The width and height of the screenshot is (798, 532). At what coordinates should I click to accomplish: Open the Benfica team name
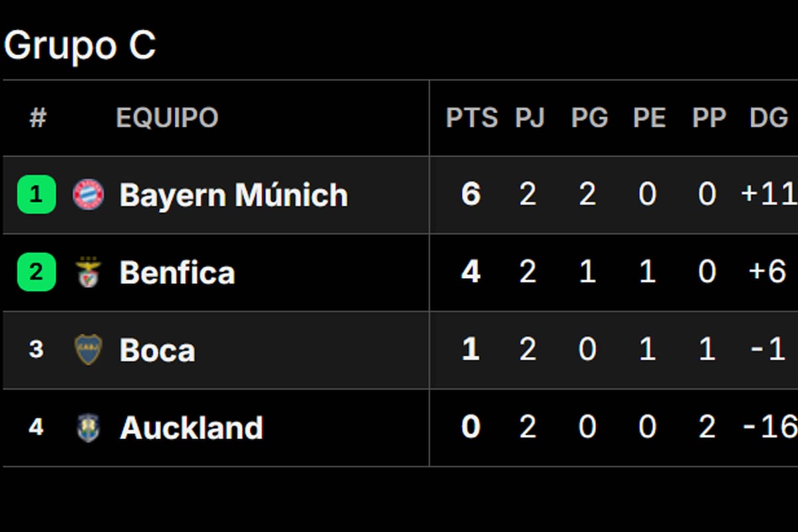[x=177, y=273]
